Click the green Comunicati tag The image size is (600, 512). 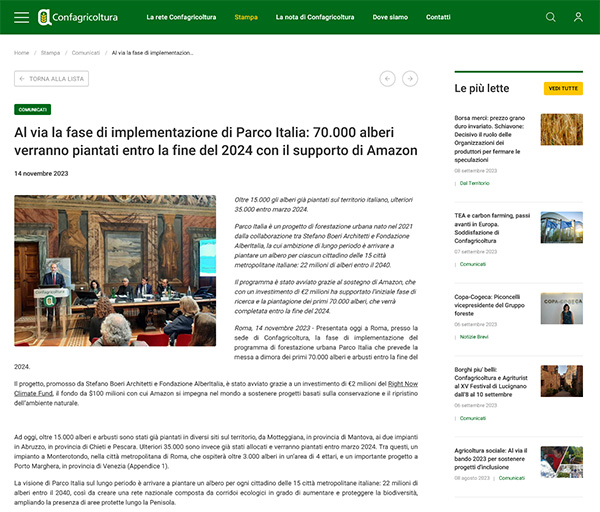pos(33,109)
